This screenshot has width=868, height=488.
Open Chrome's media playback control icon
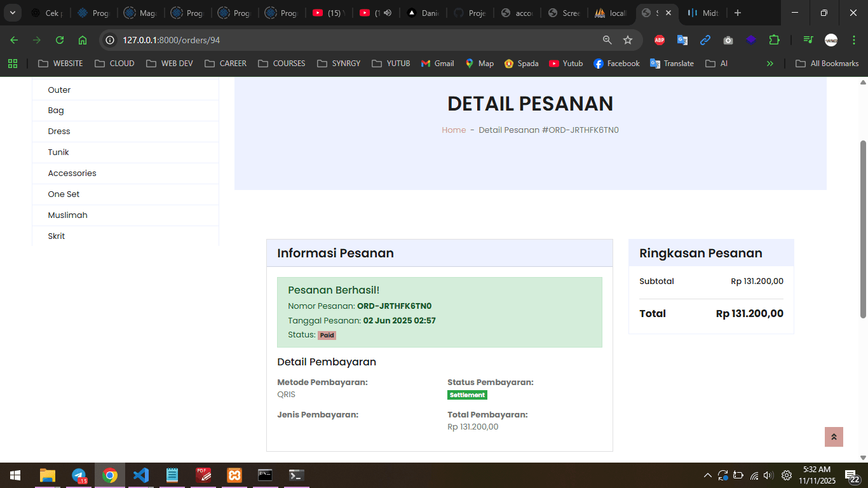pos(807,39)
